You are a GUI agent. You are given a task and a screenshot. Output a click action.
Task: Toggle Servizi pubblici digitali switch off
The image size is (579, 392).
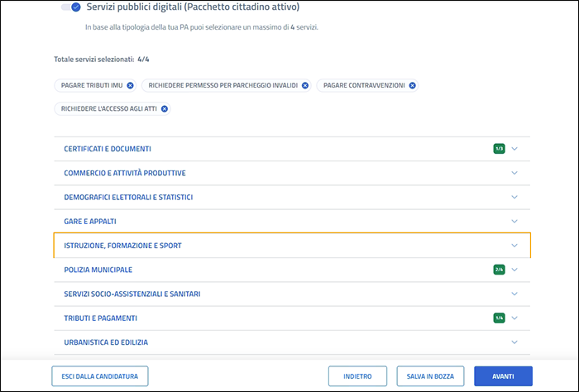click(71, 7)
